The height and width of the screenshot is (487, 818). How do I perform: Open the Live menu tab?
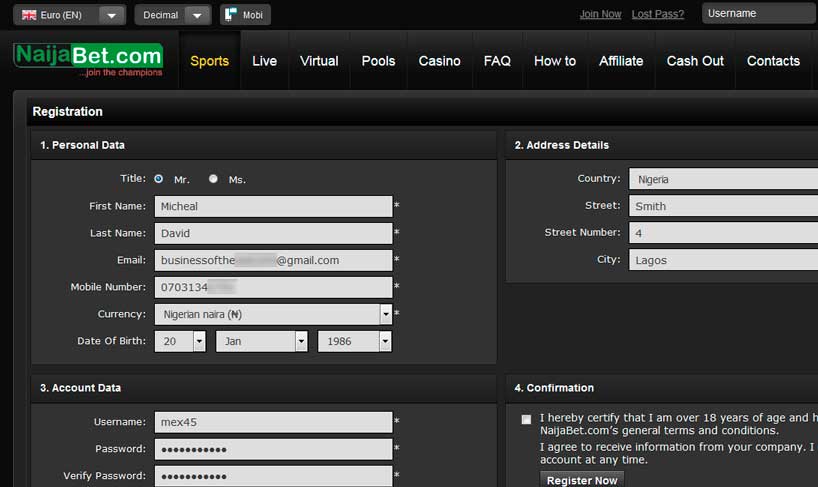pos(264,61)
